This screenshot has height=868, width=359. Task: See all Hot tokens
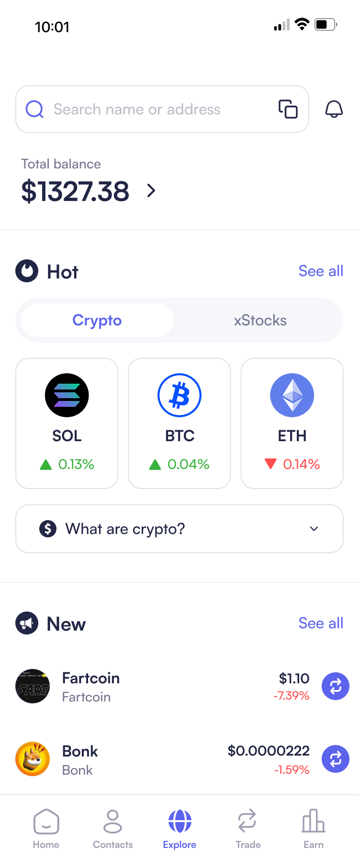point(321,271)
